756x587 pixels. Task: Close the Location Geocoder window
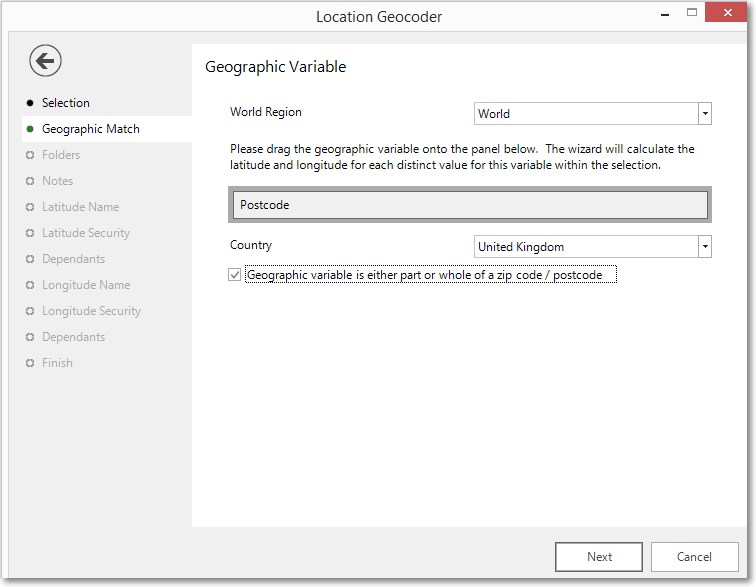tap(727, 13)
